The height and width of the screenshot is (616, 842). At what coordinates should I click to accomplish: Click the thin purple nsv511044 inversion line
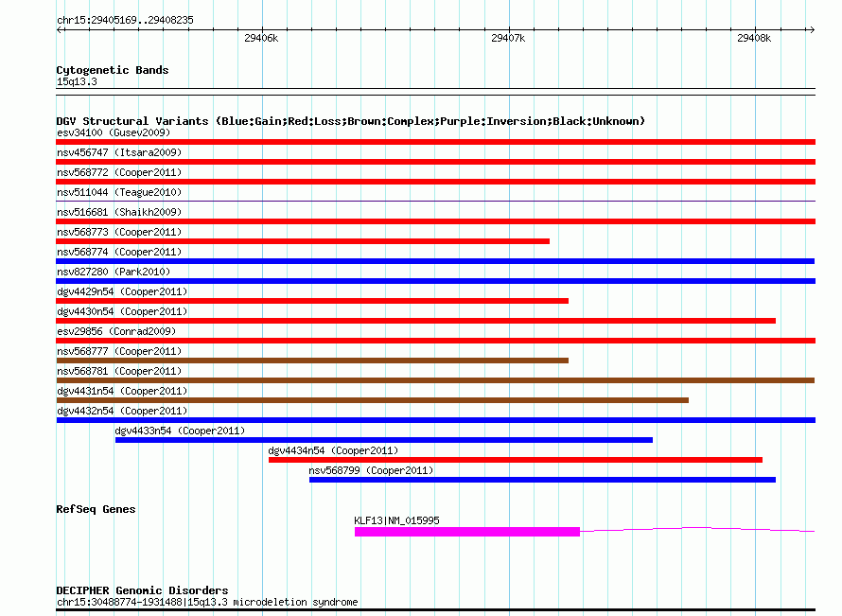pyautogui.click(x=435, y=202)
